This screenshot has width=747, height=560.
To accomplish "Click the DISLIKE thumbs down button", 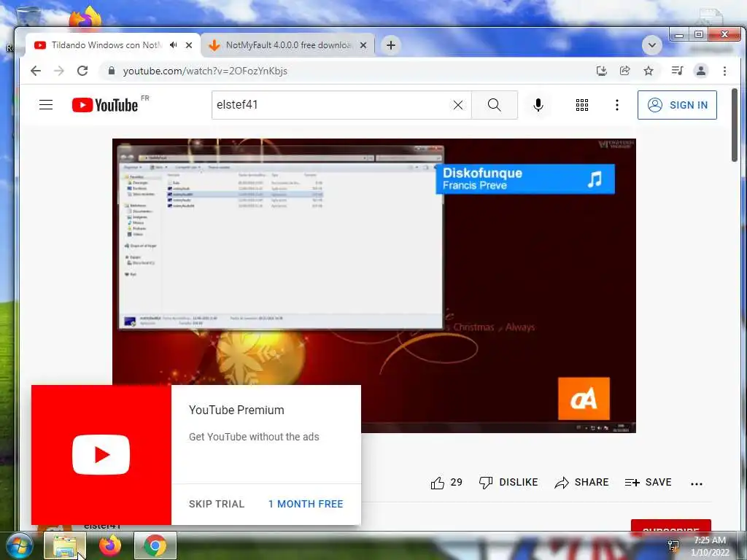I will [x=508, y=483].
